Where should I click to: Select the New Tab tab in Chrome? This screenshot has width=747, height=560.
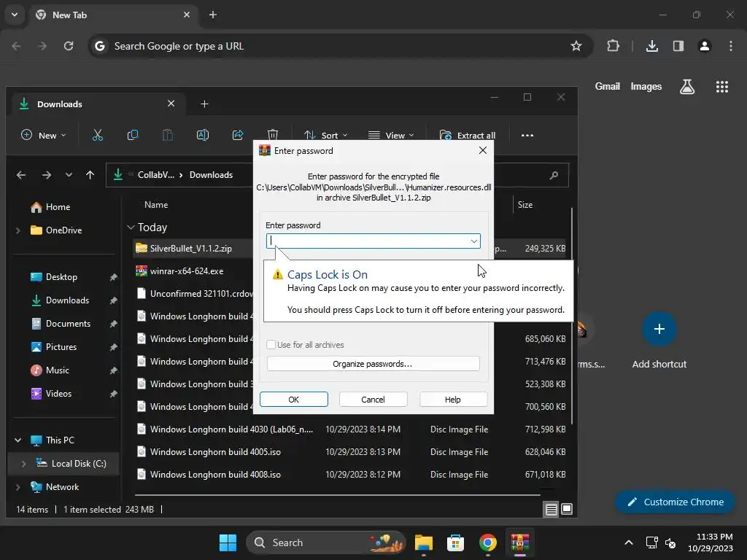click(x=114, y=15)
